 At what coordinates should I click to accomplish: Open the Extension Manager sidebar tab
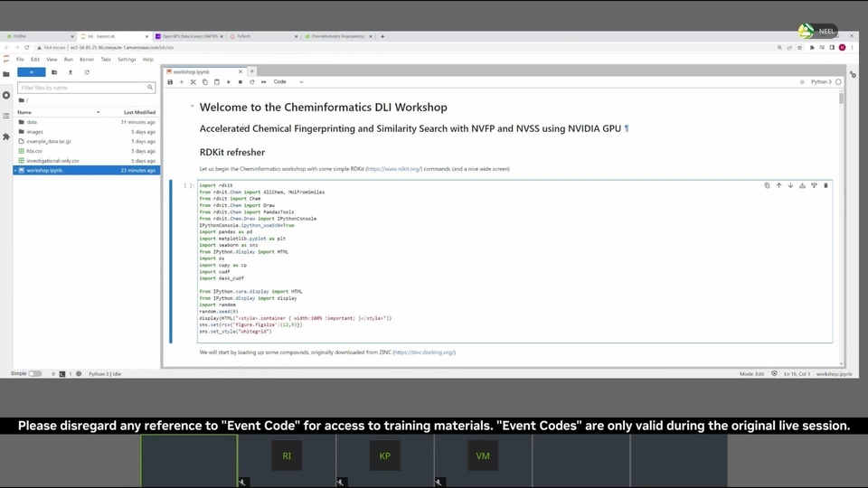pyautogui.click(x=6, y=136)
